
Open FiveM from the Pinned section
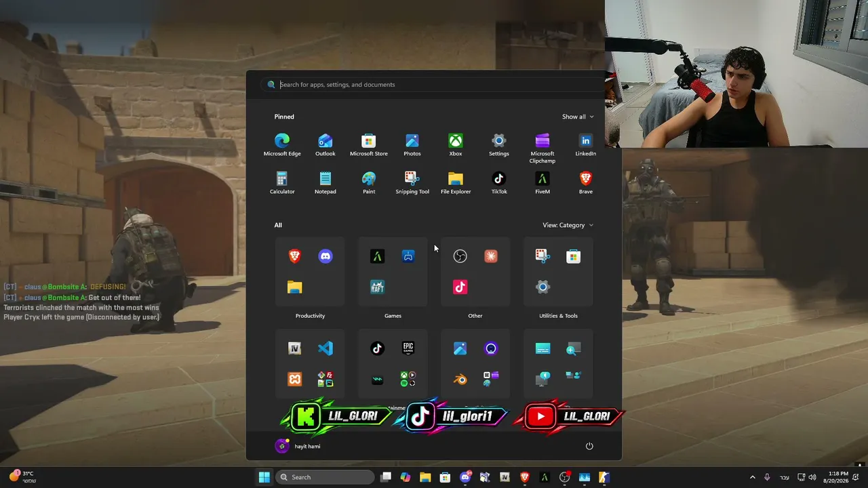(542, 182)
